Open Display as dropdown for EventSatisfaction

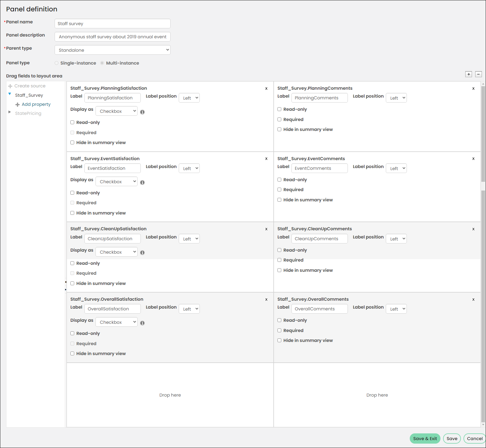coord(117,181)
